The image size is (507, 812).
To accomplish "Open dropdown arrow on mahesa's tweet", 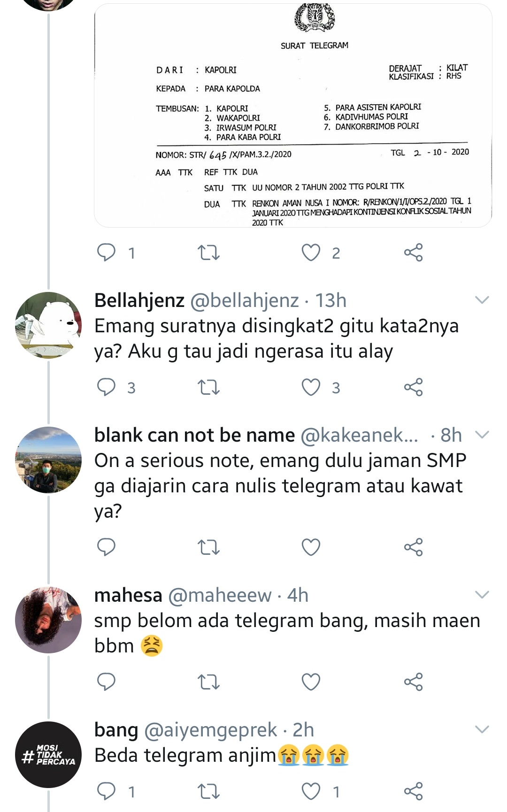I will (x=482, y=595).
